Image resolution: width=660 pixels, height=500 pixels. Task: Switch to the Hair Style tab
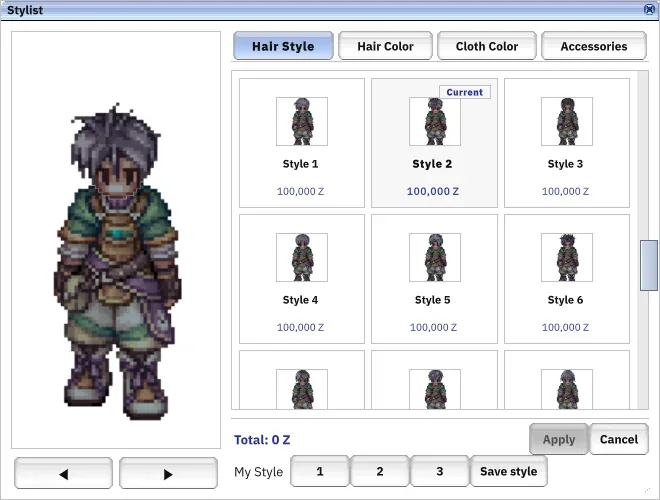pos(283,46)
